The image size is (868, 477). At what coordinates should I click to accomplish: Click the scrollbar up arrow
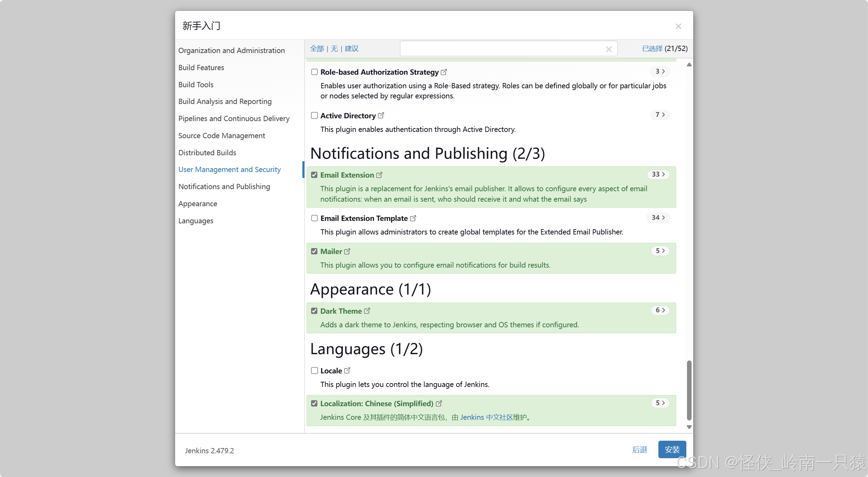click(689, 65)
